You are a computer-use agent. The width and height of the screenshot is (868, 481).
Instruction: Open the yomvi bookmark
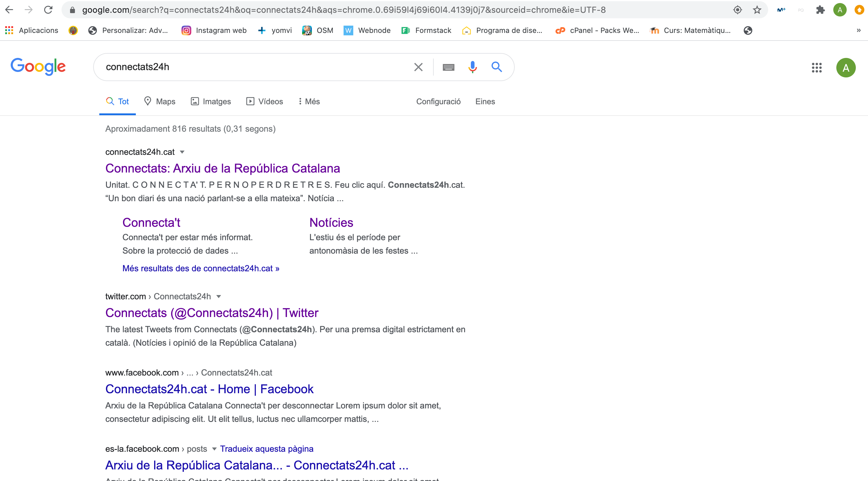tap(275, 30)
